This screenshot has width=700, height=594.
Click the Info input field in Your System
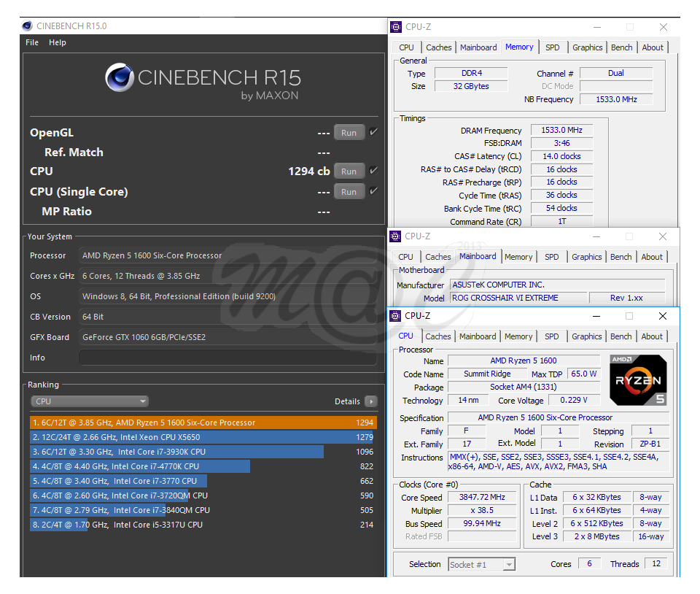(227, 358)
